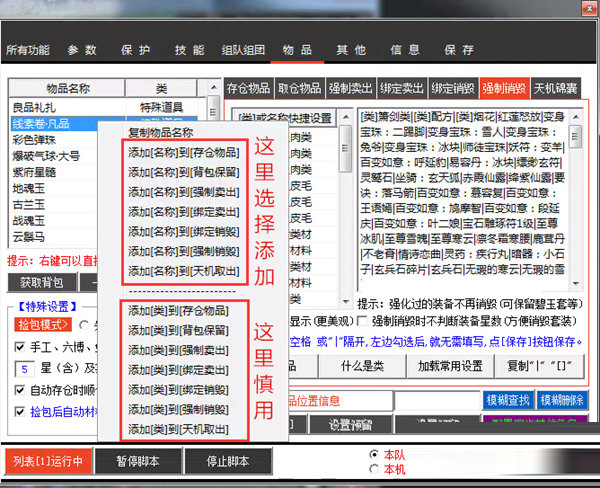Choose 添加[类]到[天机取出] menu entry

178,429
